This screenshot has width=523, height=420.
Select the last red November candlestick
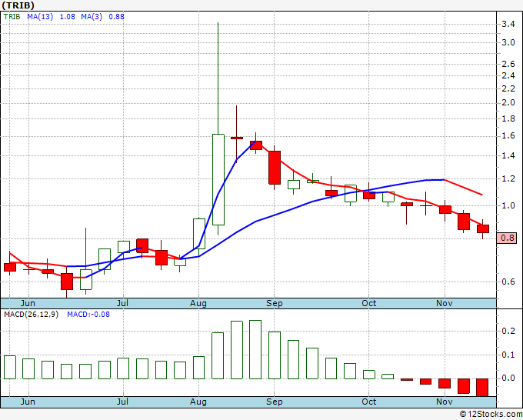(x=482, y=228)
